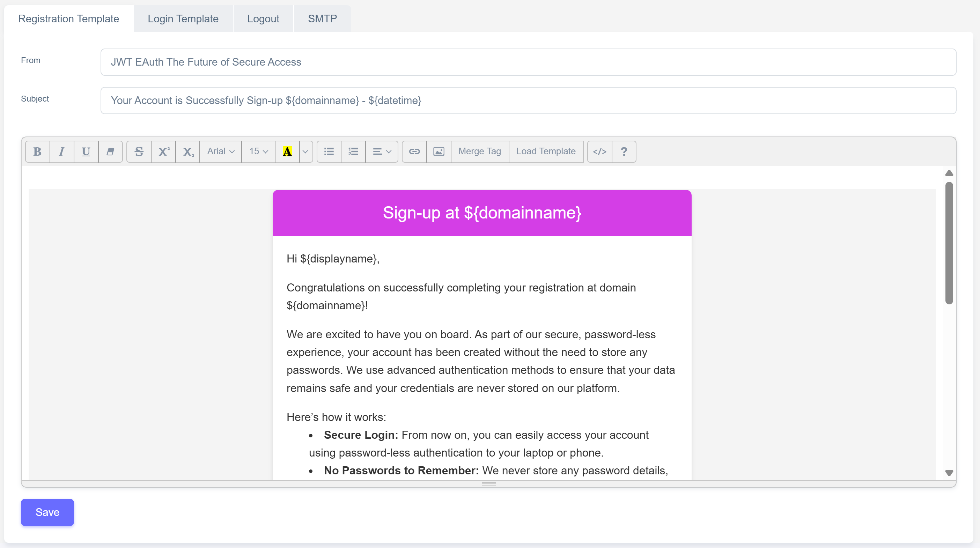This screenshot has height=548, width=980.
Task: Switch to the SMTP tab
Action: (322, 18)
